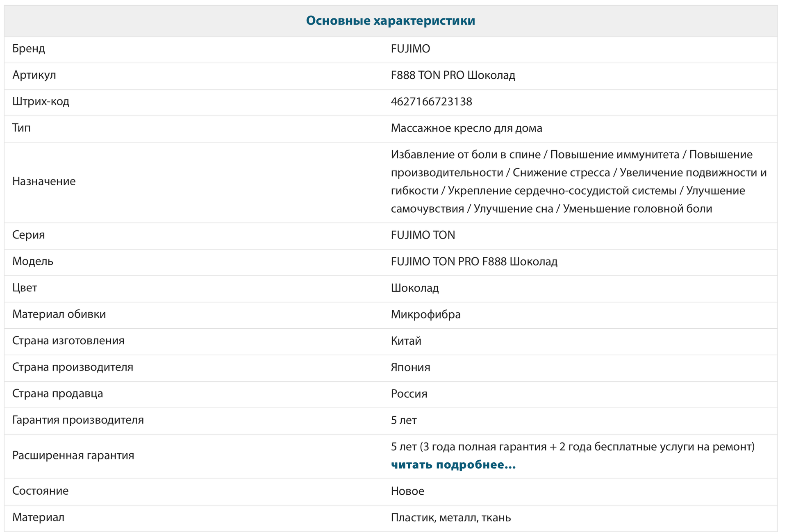The width and height of the screenshot is (787, 532).
Task: Click the 'Цвет' row label
Action: point(25,288)
